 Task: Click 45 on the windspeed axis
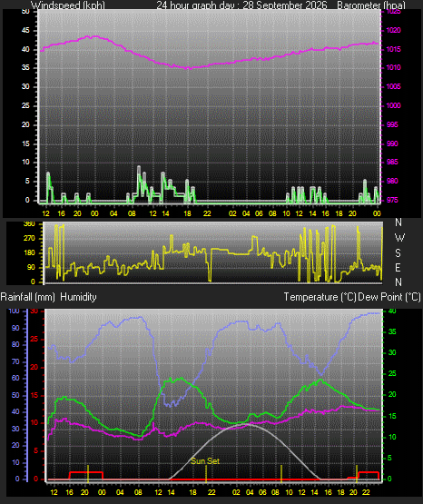(25, 30)
